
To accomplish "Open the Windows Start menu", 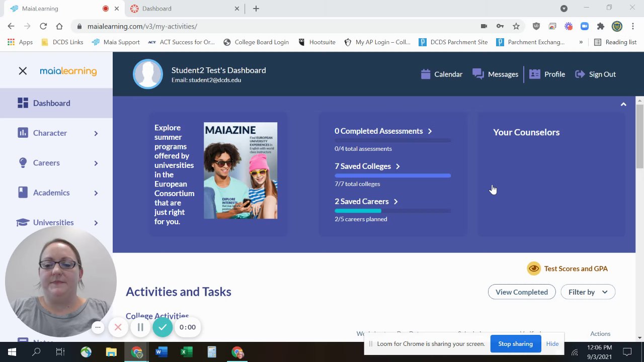I will point(12,352).
